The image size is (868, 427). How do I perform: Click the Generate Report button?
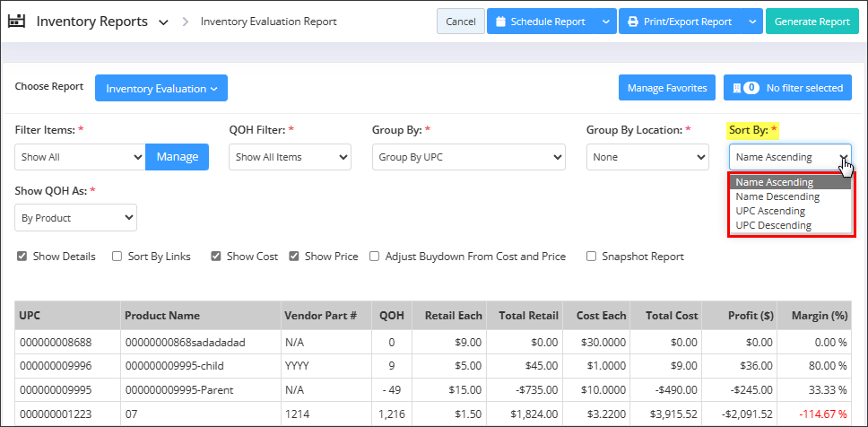pos(812,22)
